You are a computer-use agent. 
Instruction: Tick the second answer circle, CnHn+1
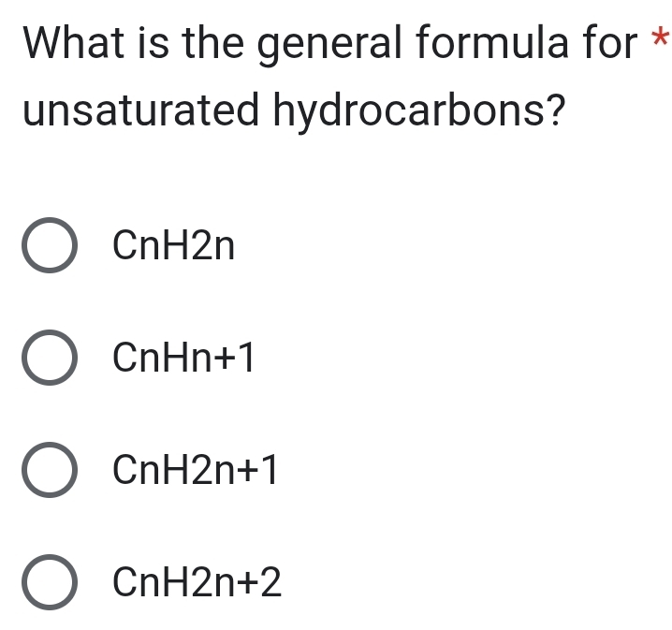pos(49,359)
